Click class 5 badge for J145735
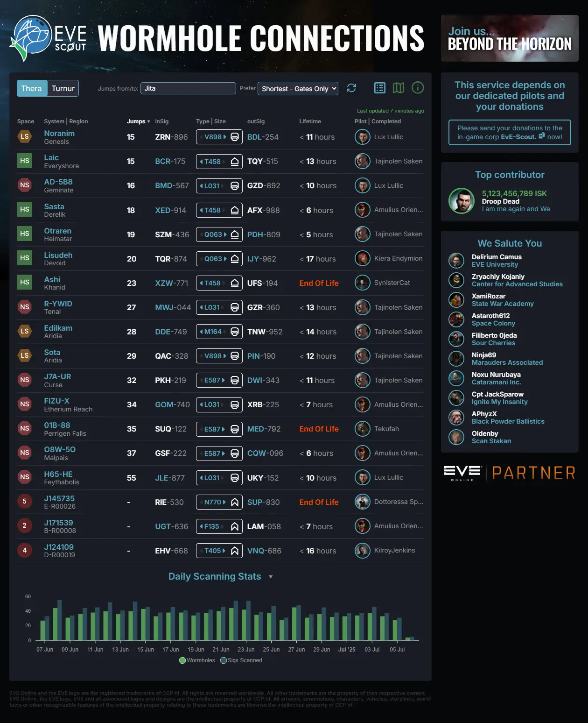 point(25,501)
